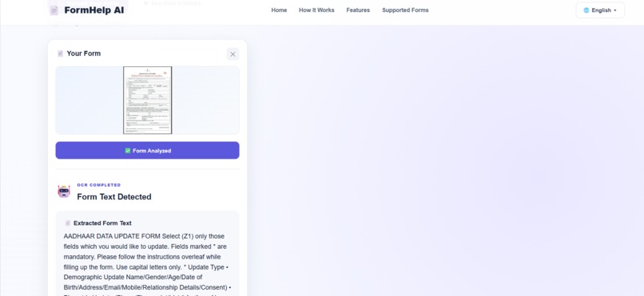
Task: Click the AADHAAR DATA UPDATE FORM text line
Action: click(x=144, y=236)
